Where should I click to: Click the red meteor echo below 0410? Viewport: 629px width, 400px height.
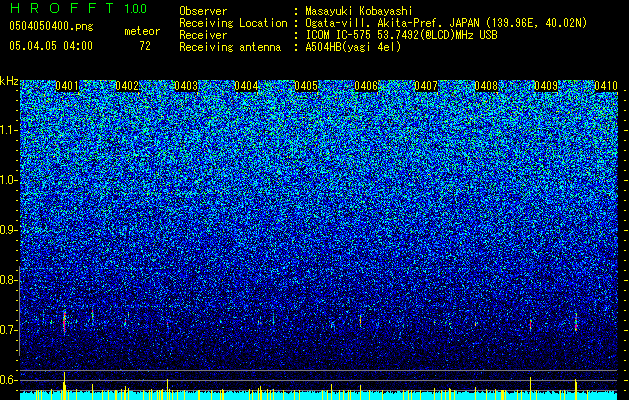point(576,322)
